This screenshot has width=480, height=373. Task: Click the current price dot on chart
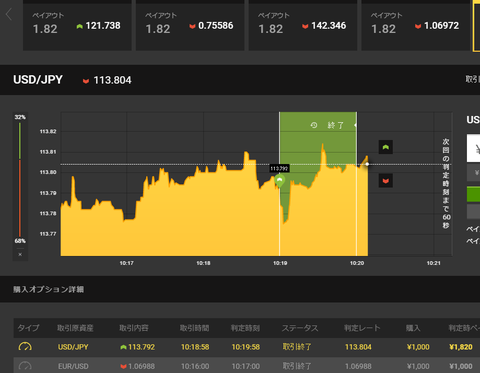[x=367, y=164]
